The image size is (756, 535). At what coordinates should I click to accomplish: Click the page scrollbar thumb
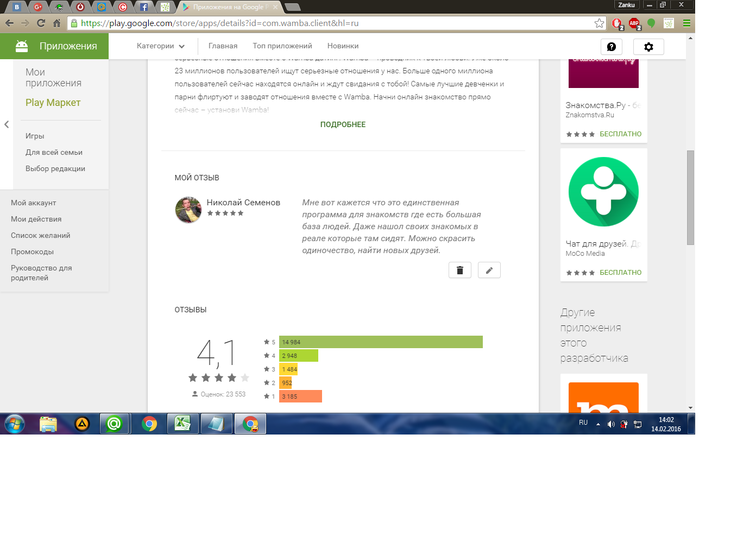click(x=690, y=198)
